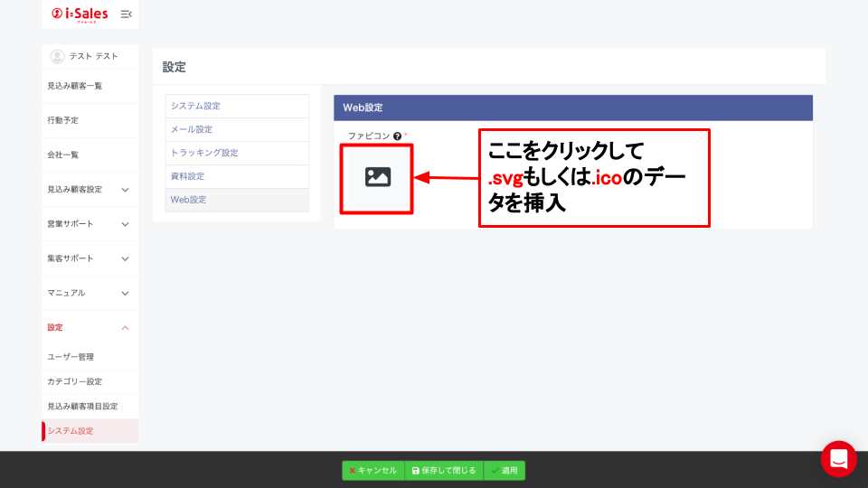Go to 行動予定 in the sidebar
868x488 pixels.
[63, 120]
